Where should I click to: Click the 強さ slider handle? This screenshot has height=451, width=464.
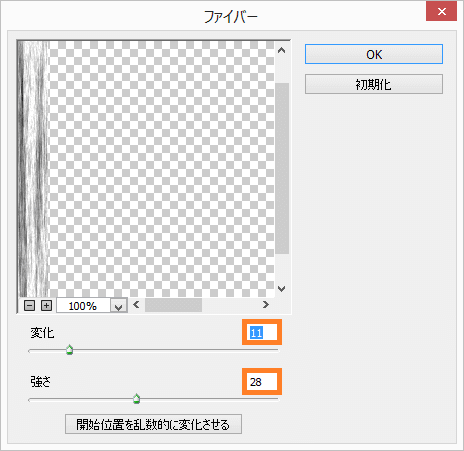[x=136, y=399]
